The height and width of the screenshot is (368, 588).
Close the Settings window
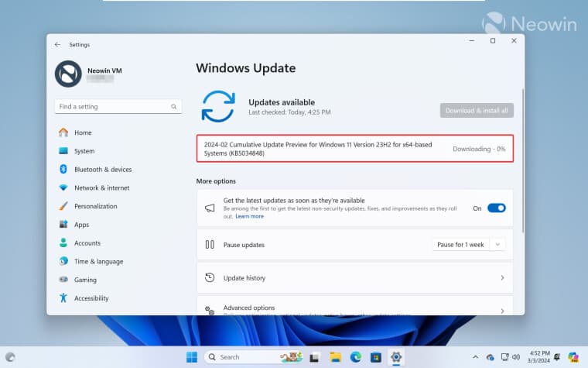(x=514, y=40)
